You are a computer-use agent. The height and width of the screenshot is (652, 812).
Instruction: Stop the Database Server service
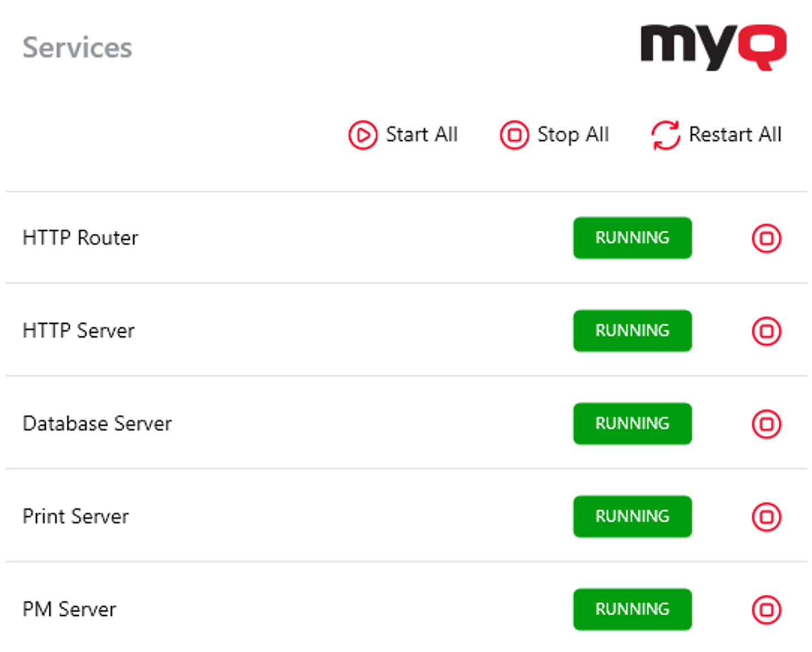point(766,424)
